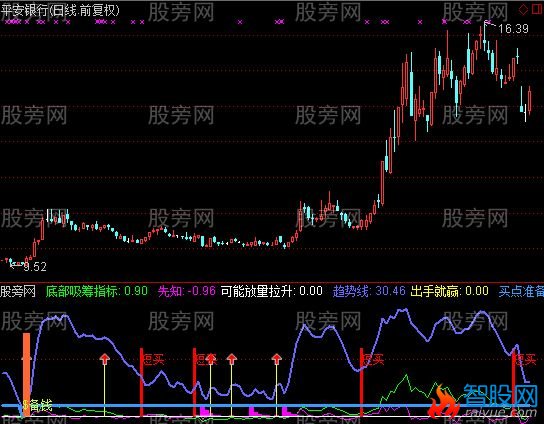The height and width of the screenshot is (424, 544).
Task: Select the 趋势线: 30.46 legend label
Action: tap(369, 291)
